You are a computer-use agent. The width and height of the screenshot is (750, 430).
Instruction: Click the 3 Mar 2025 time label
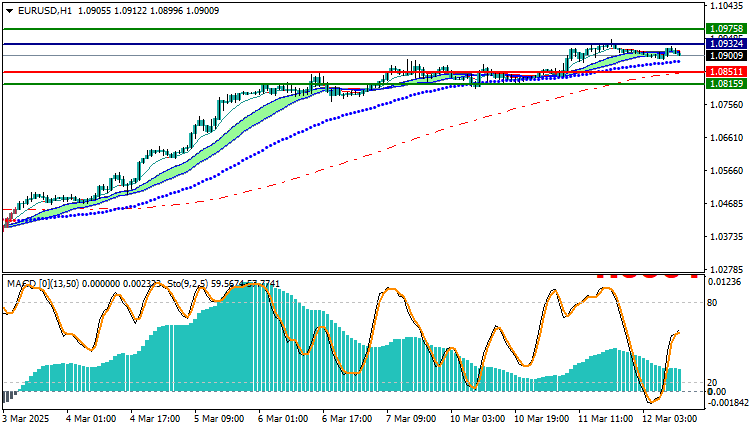26,419
